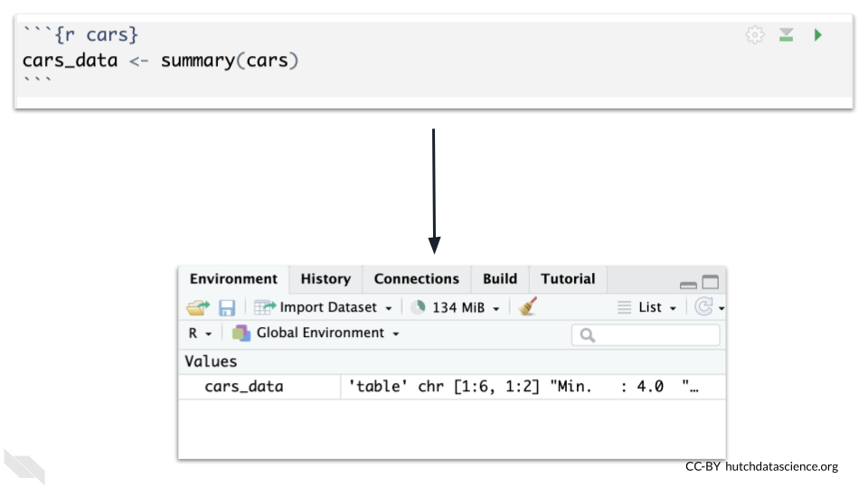Refresh the environment pane
Image resolution: width=868 pixels, height=488 pixels.
(x=703, y=307)
